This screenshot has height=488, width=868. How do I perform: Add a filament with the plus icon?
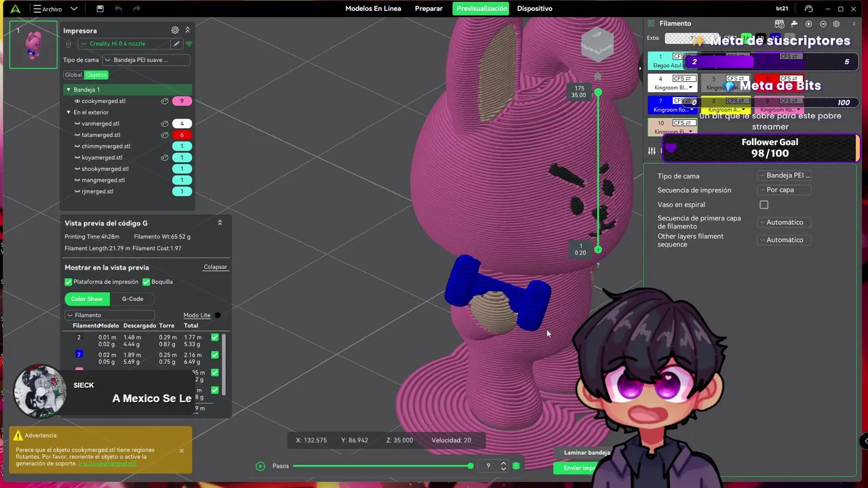pos(808,24)
